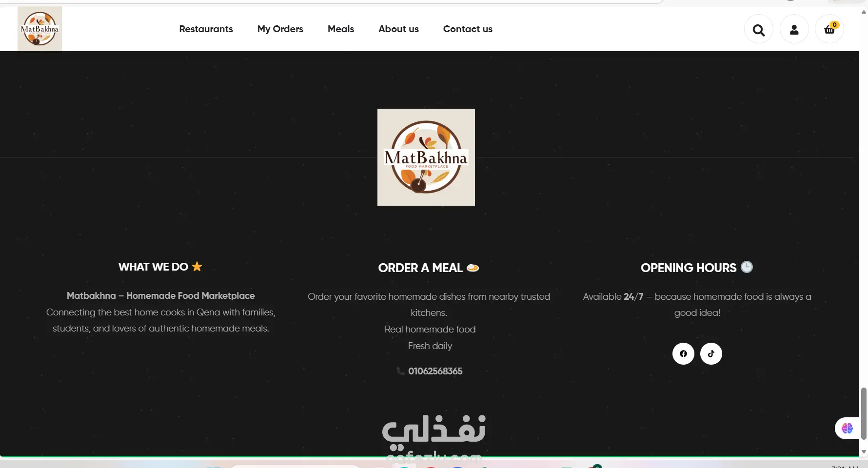Select the WHAT WE DO heading

(153, 267)
